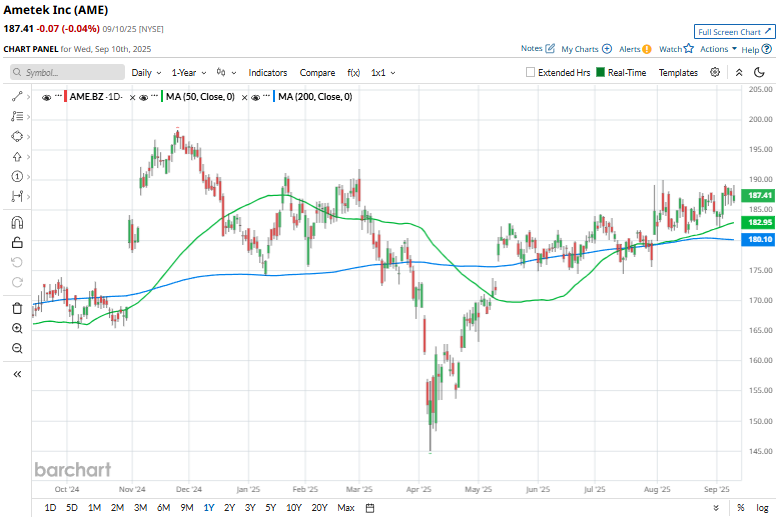Remove the AME.BZ series
Image resolution: width=777 pixels, height=522 pixels.
pos(132,98)
